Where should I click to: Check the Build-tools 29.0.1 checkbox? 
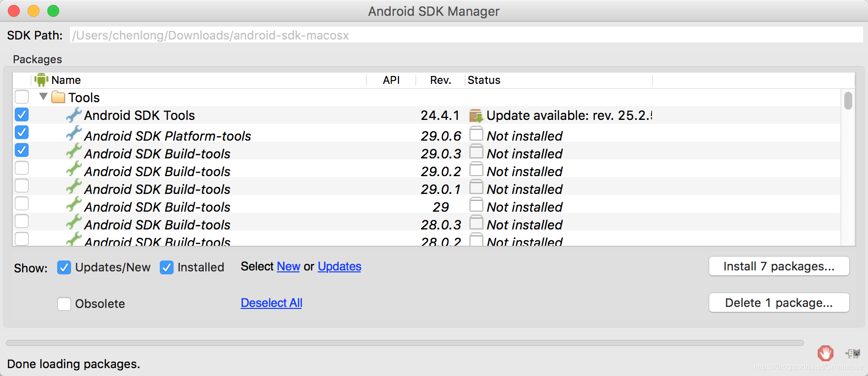[22, 186]
